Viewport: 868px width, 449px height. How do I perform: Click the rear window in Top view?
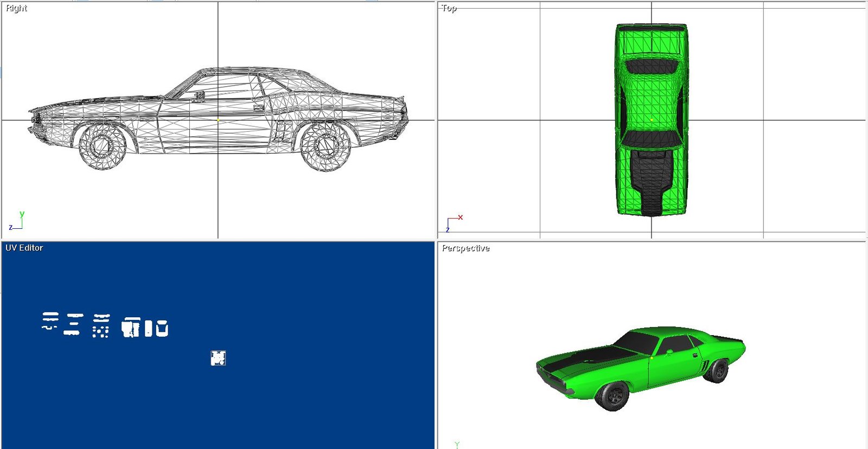(x=652, y=66)
